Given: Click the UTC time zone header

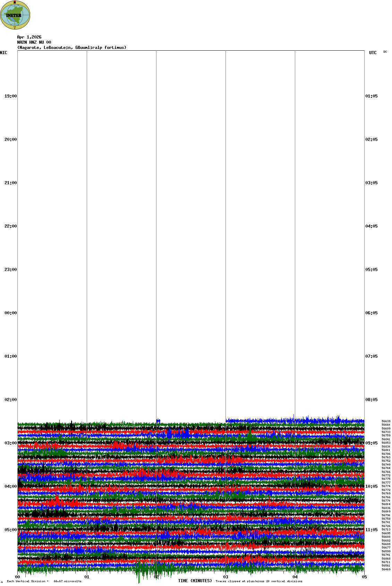Looking at the screenshot, I should coord(373,53).
